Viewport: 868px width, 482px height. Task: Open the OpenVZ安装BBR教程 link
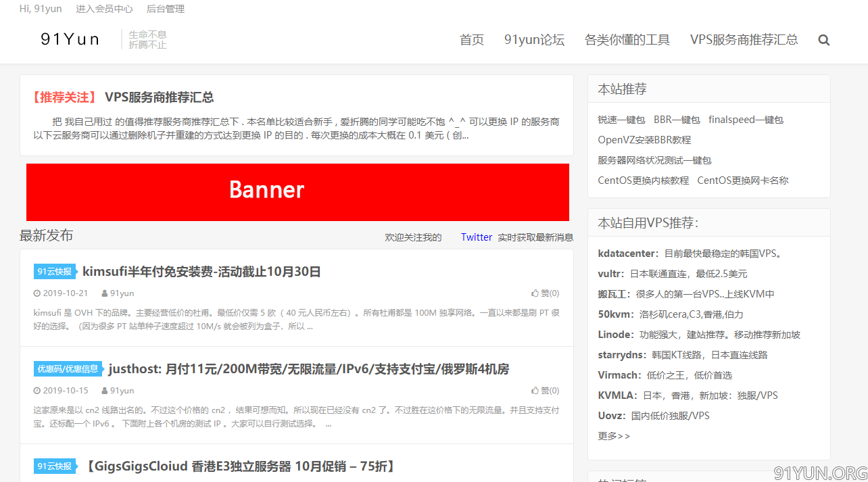pos(644,140)
